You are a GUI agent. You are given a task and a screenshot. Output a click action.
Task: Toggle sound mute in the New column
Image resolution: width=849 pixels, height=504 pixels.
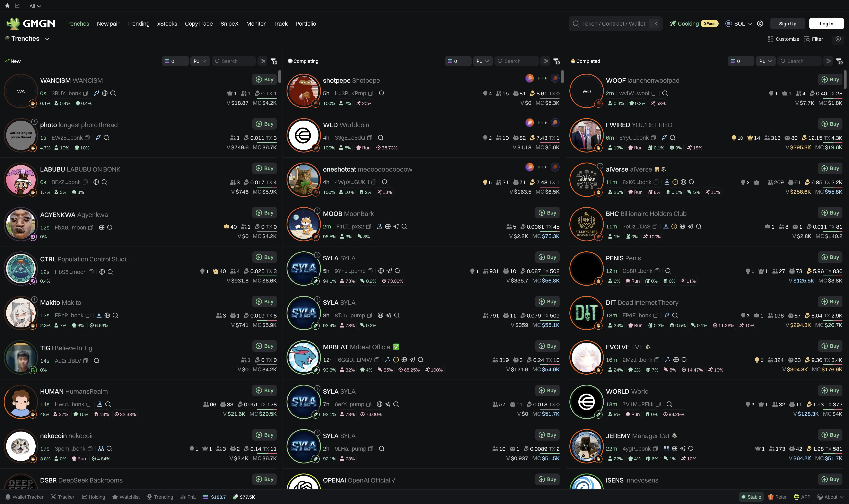coord(262,61)
